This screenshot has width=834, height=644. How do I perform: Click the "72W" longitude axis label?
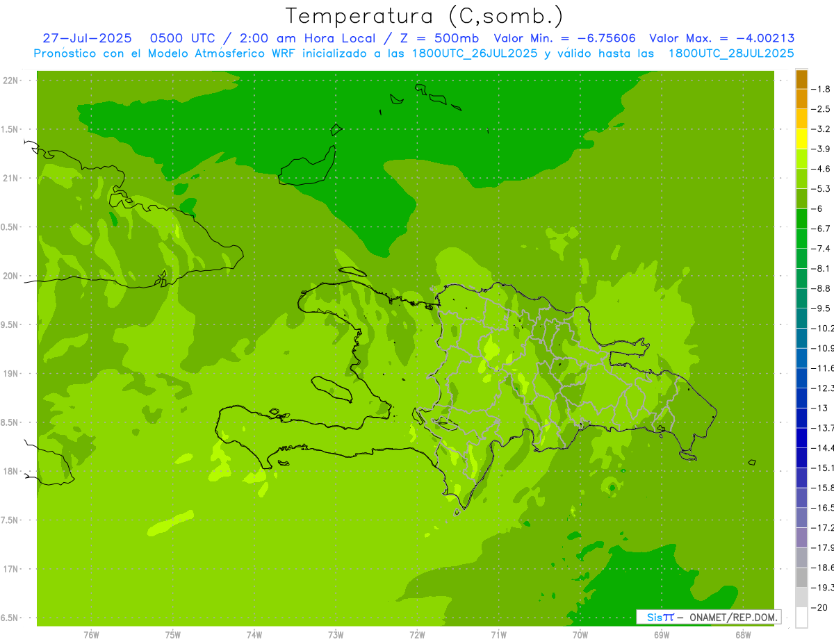point(417,635)
